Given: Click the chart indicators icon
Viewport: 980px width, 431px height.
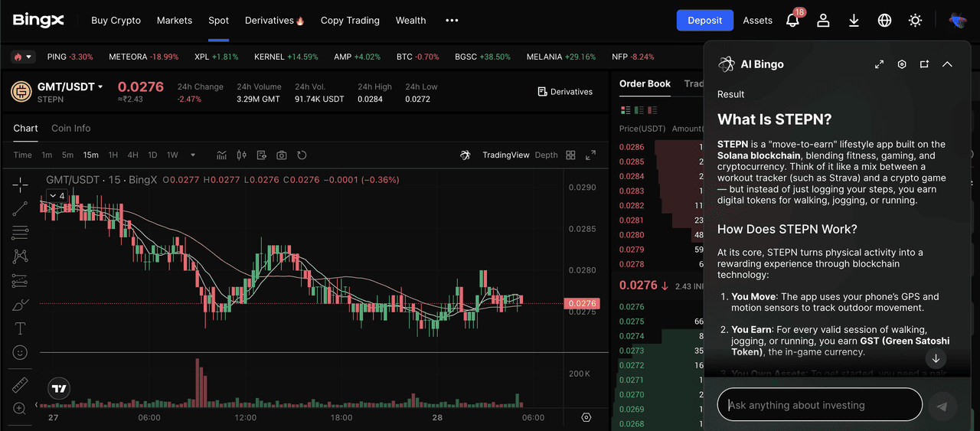Looking at the screenshot, I should [x=221, y=155].
